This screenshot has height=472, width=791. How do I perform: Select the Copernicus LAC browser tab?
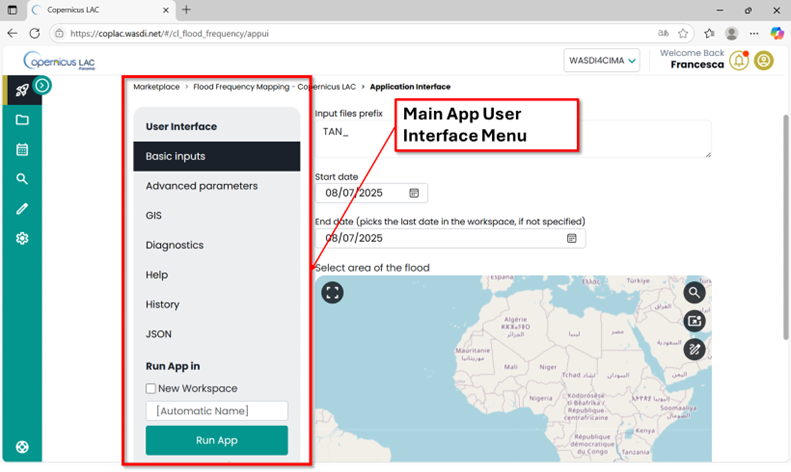100,10
